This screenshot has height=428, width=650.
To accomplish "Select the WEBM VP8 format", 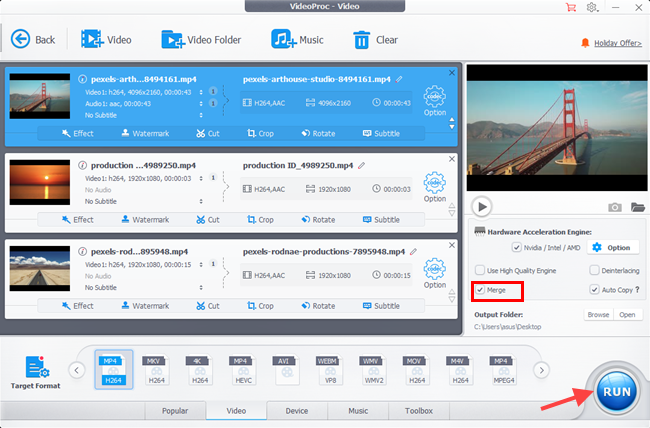I will (x=330, y=370).
